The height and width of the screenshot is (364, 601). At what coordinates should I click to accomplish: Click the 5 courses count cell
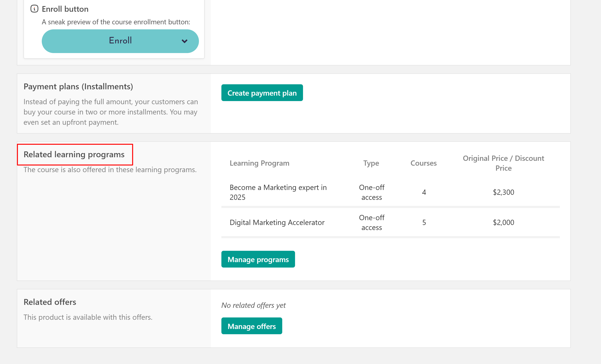(x=424, y=222)
